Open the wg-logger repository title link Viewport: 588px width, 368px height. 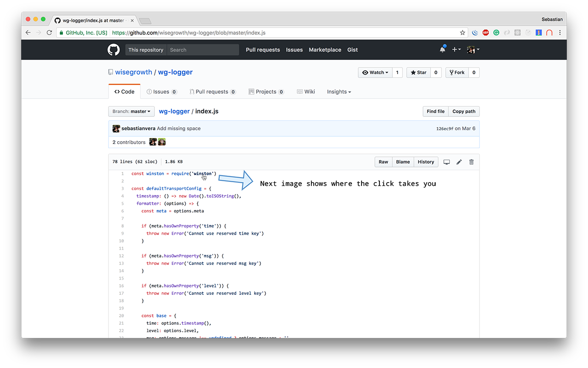(x=175, y=72)
